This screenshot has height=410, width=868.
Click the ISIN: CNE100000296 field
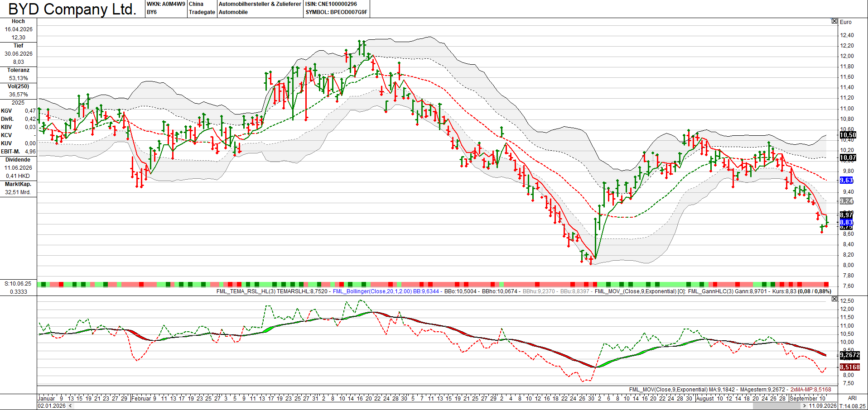(x=331, y=4)
